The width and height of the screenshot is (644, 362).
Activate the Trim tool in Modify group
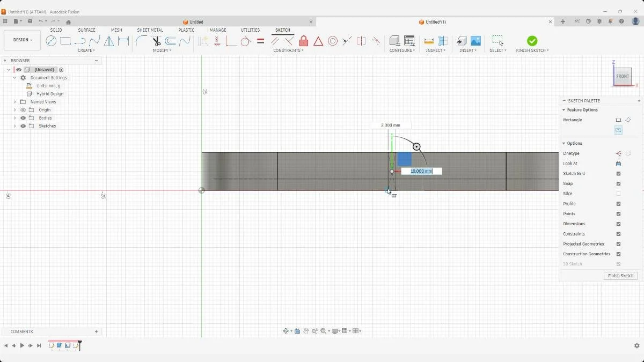tap(157, 41)
